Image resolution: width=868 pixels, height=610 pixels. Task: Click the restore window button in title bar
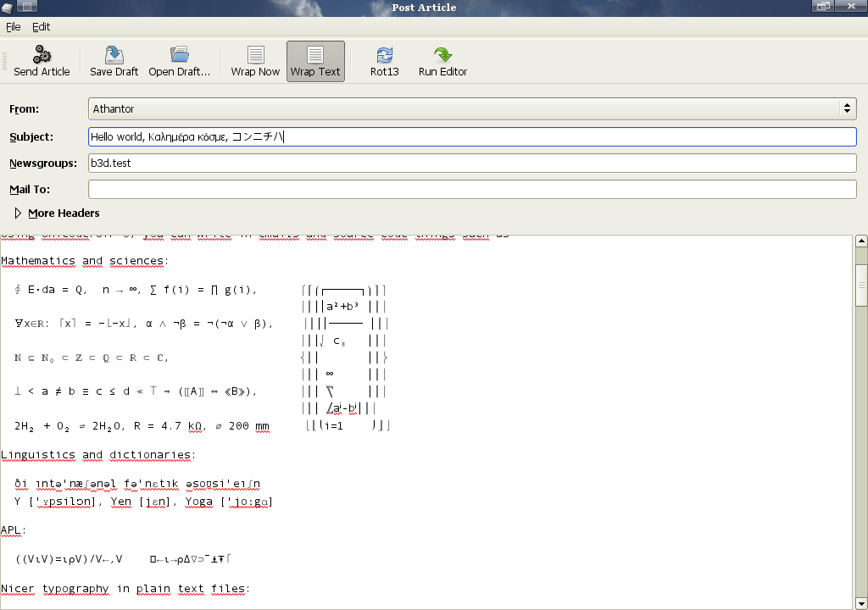click(x=824, y=6)
